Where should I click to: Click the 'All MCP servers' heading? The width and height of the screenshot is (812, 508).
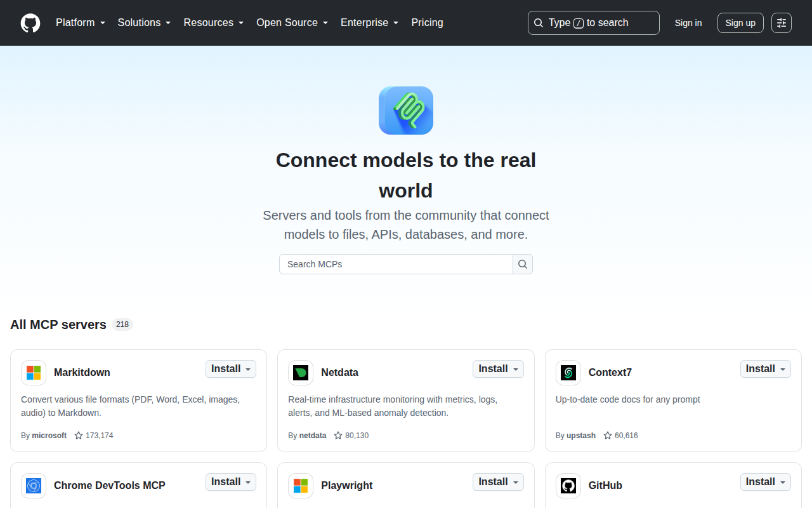[58, 324]
